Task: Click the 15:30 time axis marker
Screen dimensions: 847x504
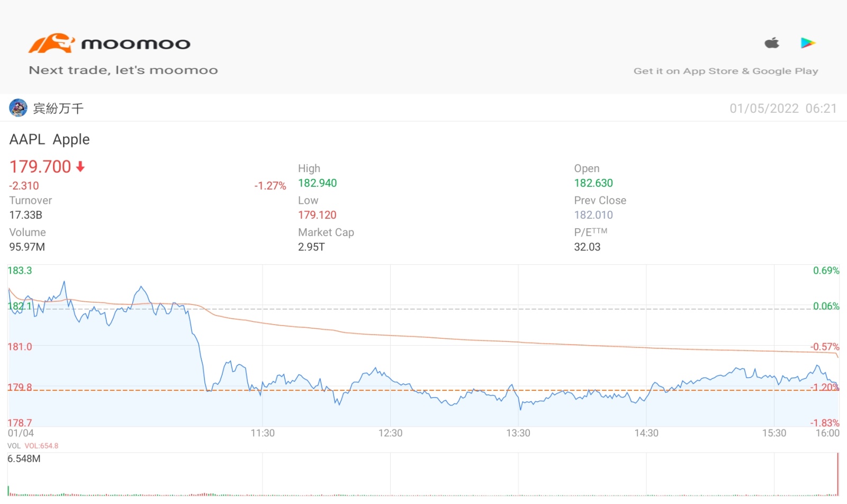Action: [x=774, y=433]
